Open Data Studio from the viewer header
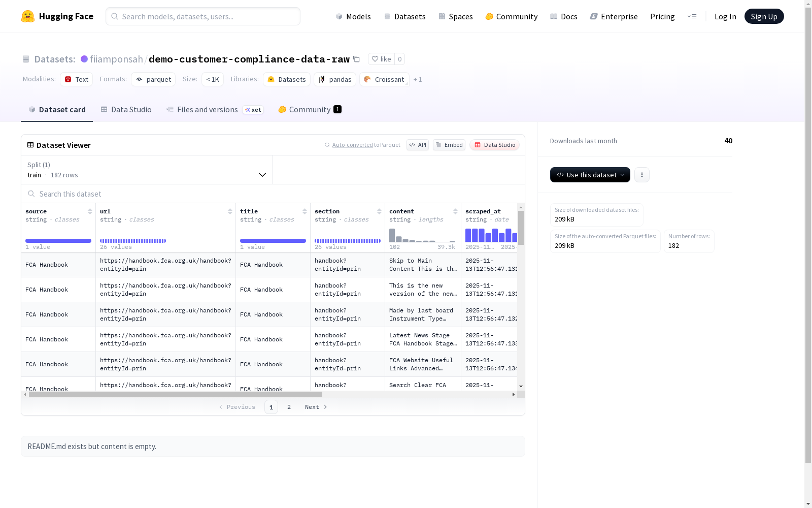812x508 pixels. [x=495, y=145]
